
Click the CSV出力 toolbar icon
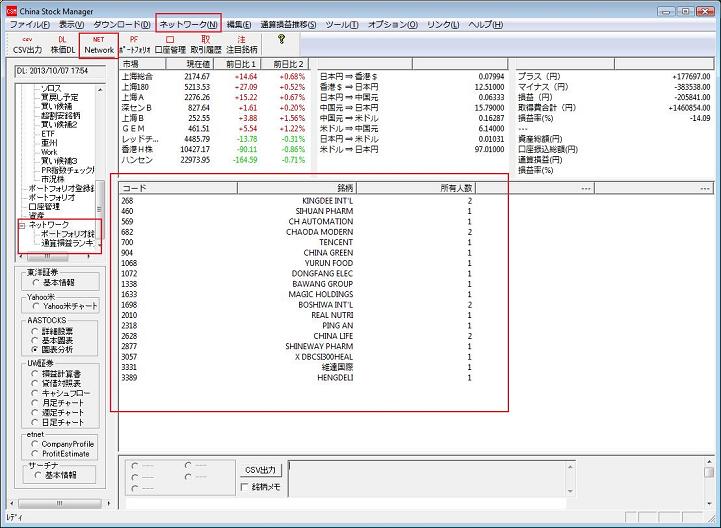[27, 44]
